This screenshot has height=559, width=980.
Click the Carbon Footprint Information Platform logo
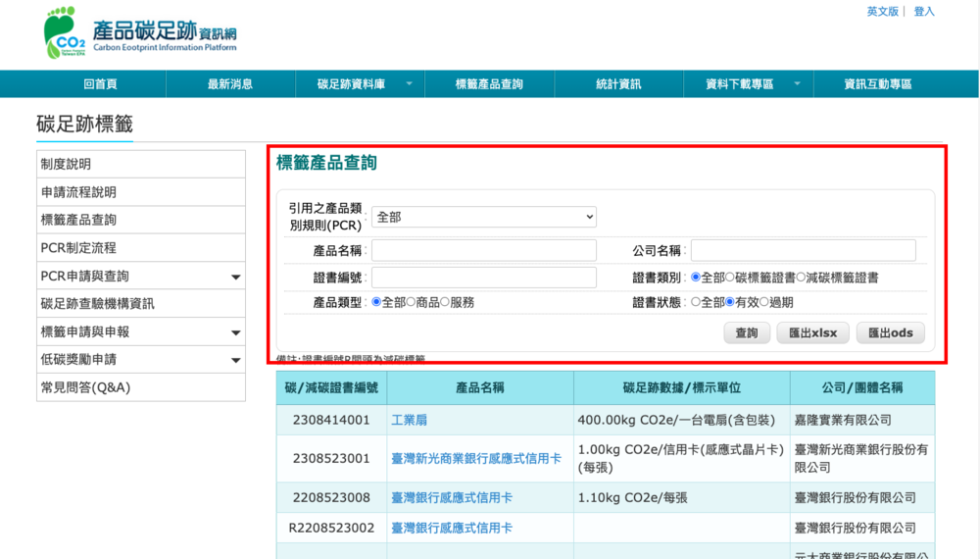point(140,33)
